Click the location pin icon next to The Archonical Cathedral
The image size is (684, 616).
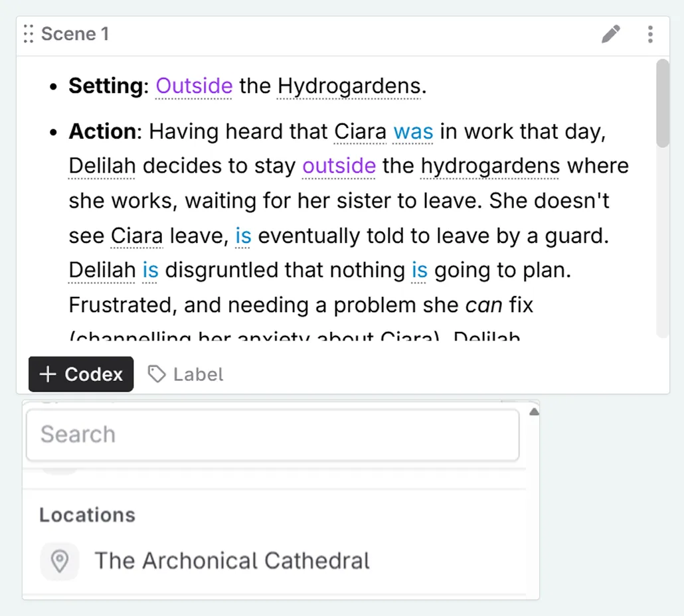[x=59, y=561]
